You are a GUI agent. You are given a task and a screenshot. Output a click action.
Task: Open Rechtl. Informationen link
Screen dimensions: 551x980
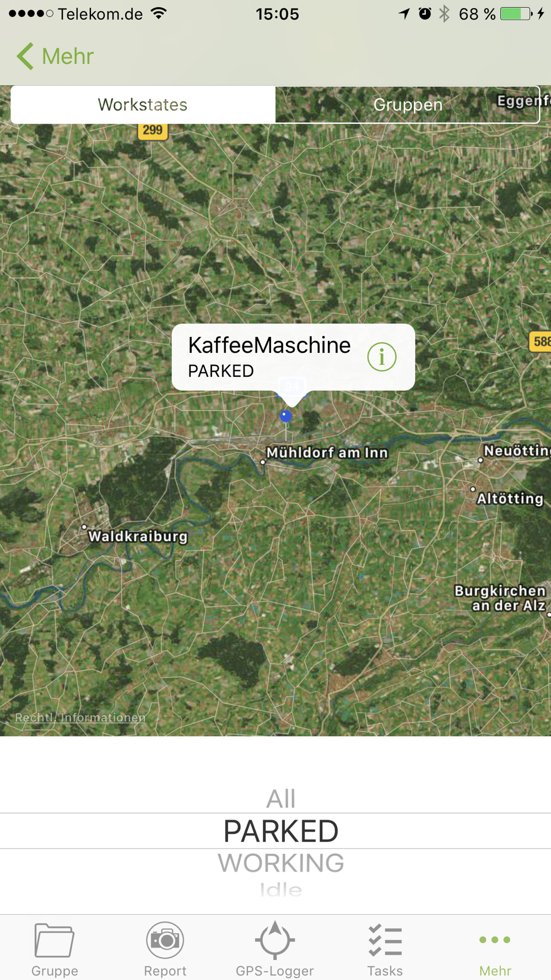80,717
